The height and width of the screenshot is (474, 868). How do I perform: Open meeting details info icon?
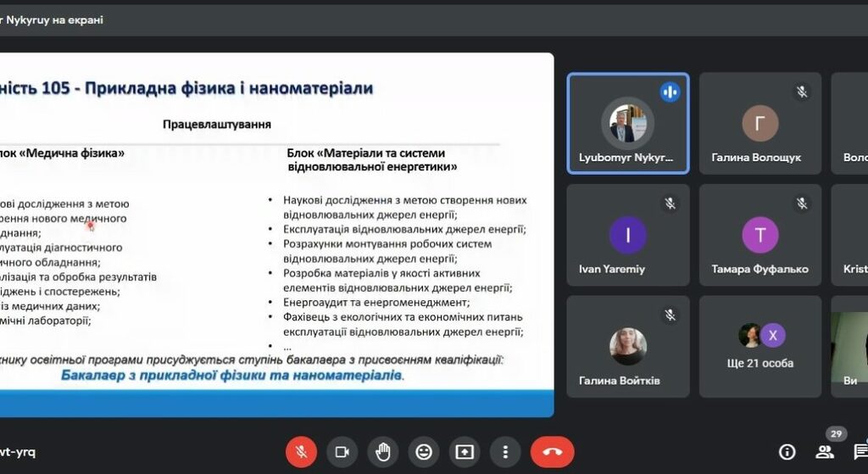(787, 451)
